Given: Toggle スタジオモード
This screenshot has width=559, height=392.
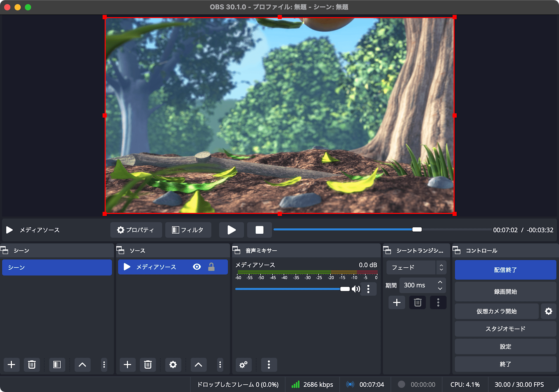Looking at the screenshot, I should (505, 329).
